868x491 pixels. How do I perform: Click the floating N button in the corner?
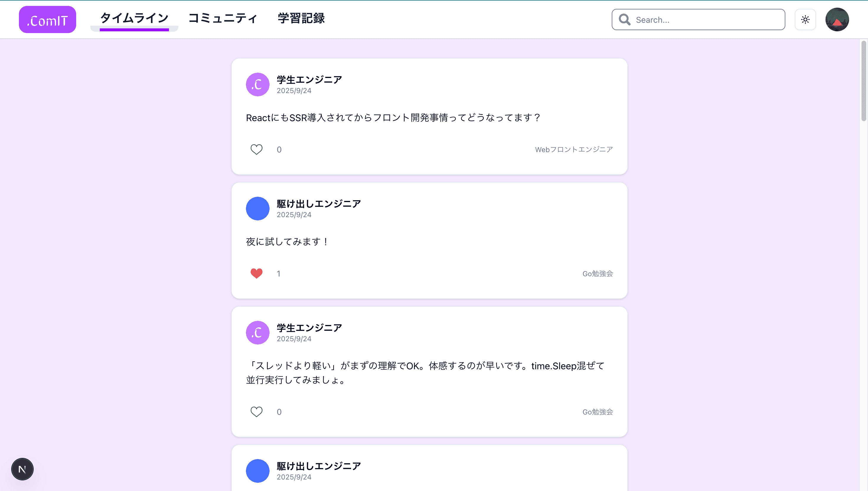pyautogui.click(x=22, y=469)
